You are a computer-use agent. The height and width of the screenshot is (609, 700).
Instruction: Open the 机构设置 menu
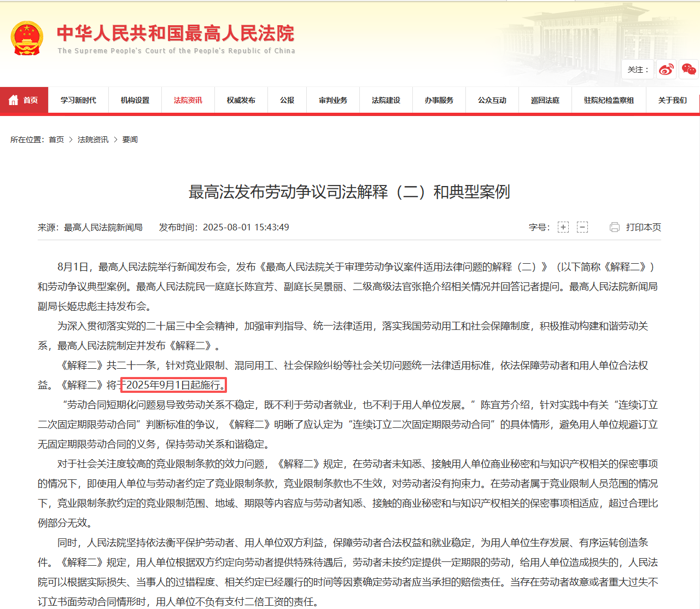tap(135, 100)
